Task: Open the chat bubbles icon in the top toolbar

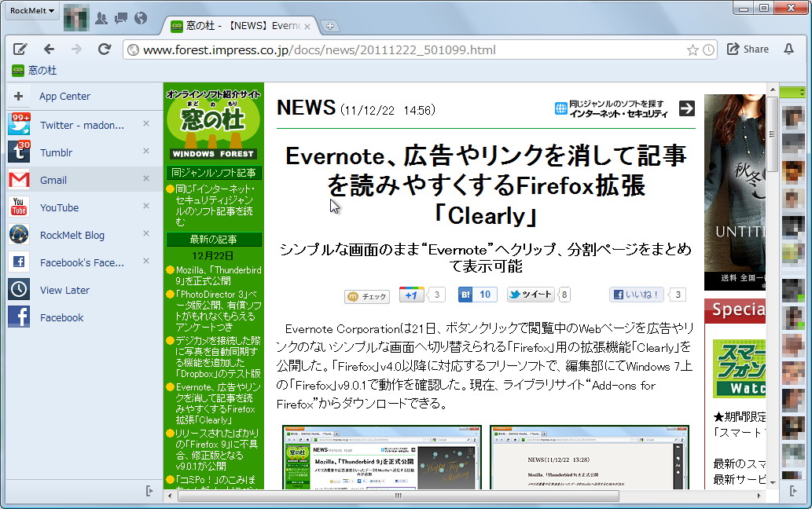Action: [120, 16]
